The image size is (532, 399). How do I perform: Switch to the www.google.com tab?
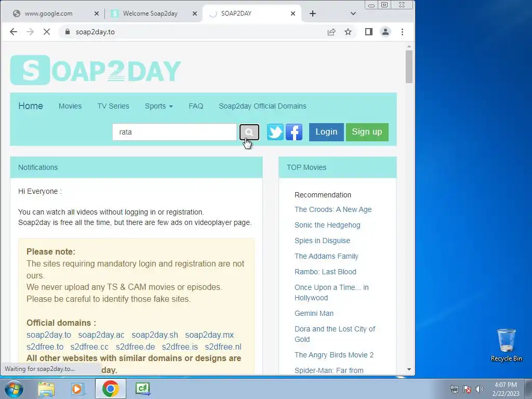(x=48, y=14)
